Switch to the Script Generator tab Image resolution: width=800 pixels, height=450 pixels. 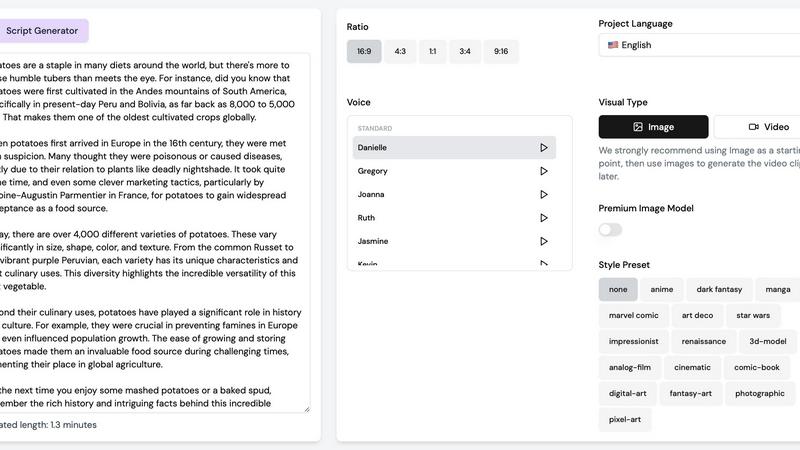[42, 31]
